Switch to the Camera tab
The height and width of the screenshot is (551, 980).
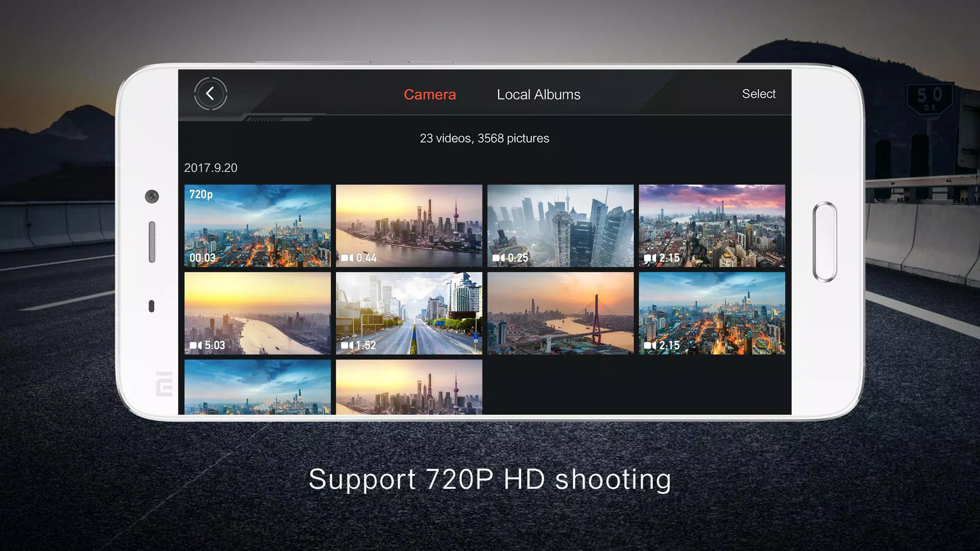coord(430,94)
